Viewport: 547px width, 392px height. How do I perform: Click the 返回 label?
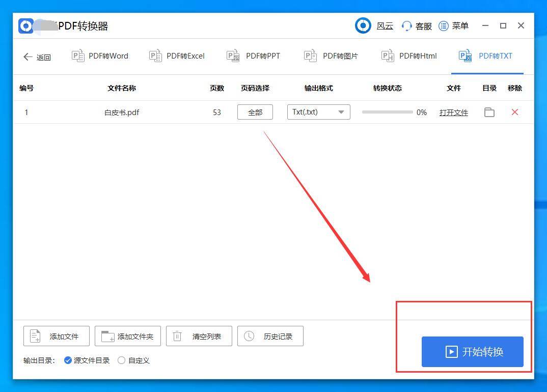click(x=44, y=57)
